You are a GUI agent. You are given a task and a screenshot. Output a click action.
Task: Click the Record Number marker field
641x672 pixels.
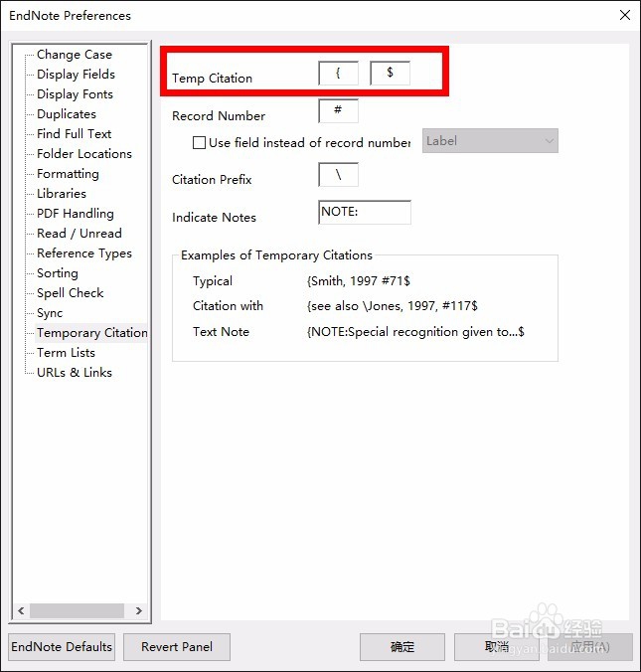click(339, 111)
